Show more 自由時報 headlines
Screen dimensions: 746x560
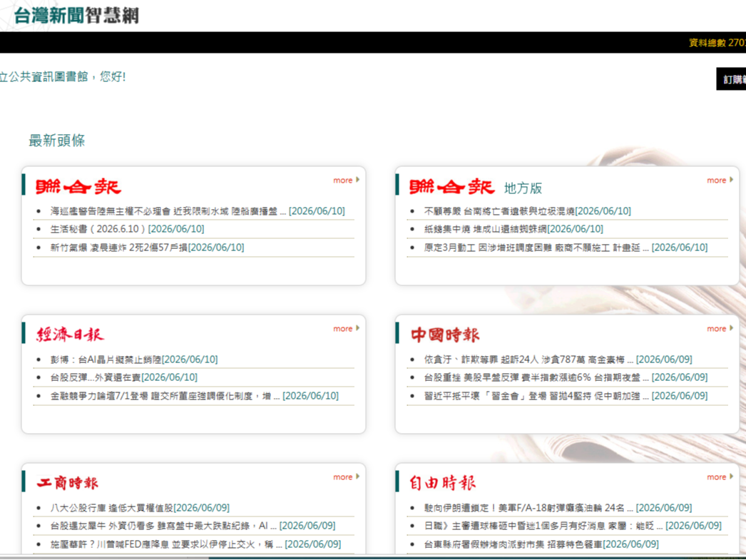[x=720, y=477]
